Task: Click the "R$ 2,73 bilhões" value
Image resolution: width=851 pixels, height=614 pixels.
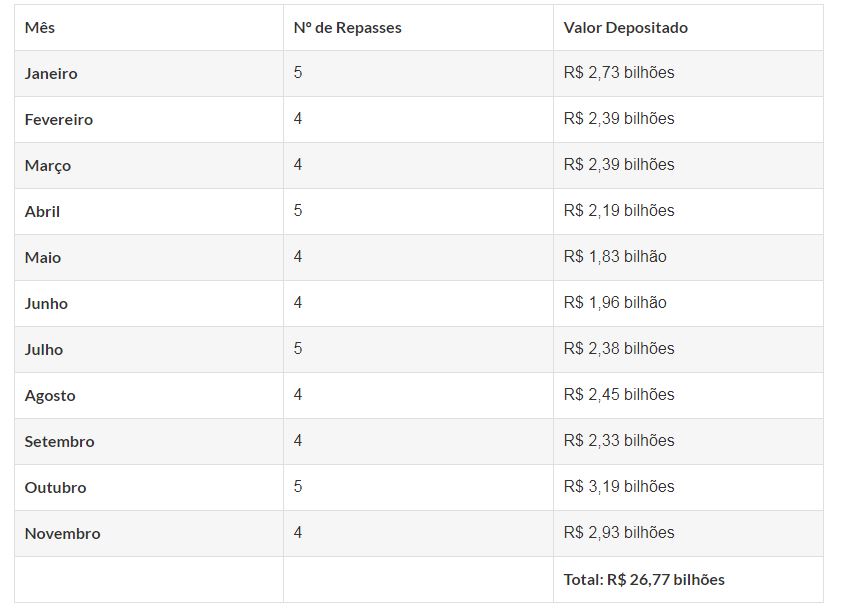Action: point(619,73)
